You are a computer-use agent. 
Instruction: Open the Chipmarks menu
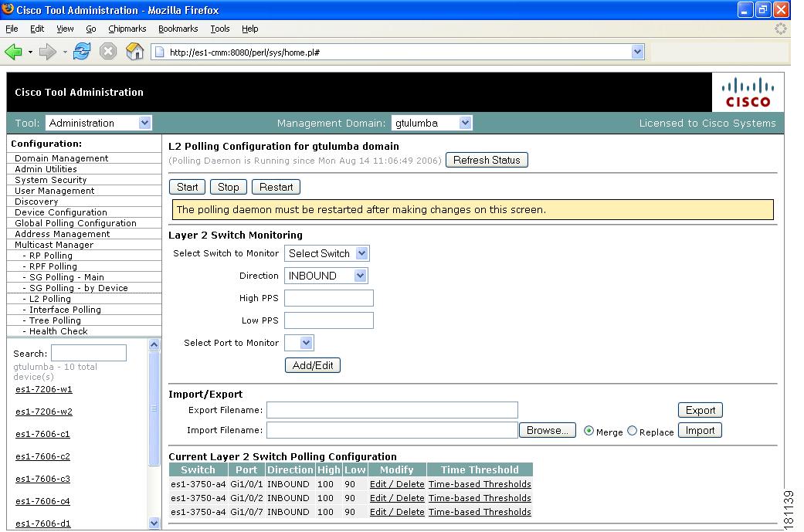(x=127, y=29)
